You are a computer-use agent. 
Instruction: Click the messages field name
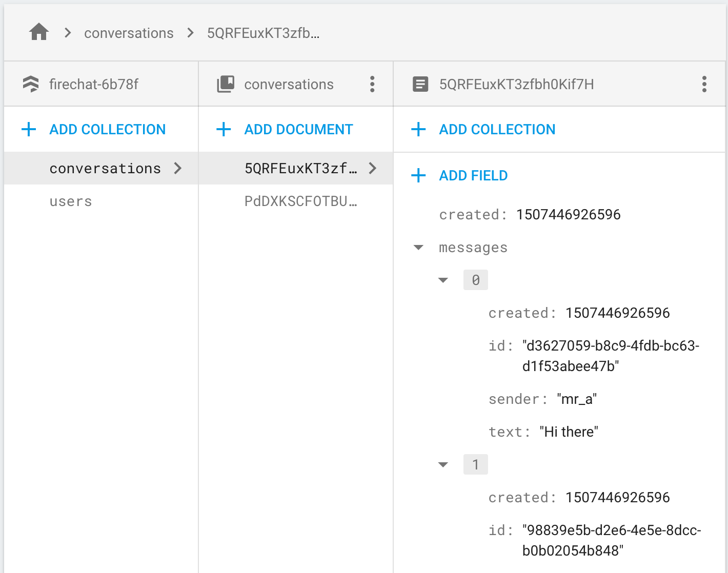click(x=473, y=248)
